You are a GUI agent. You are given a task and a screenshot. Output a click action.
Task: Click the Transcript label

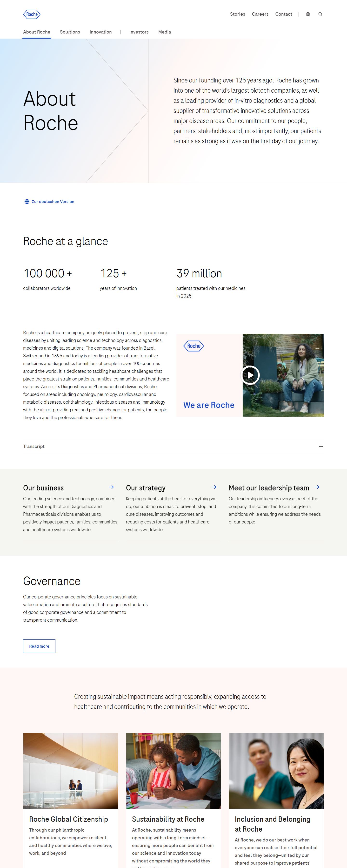34,447
